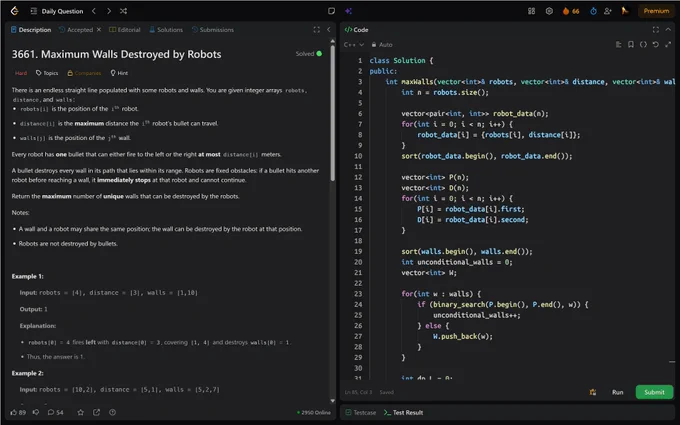Collapse the code panel up chevron
This screenshot has height=425, width=680.
[668, 29]
